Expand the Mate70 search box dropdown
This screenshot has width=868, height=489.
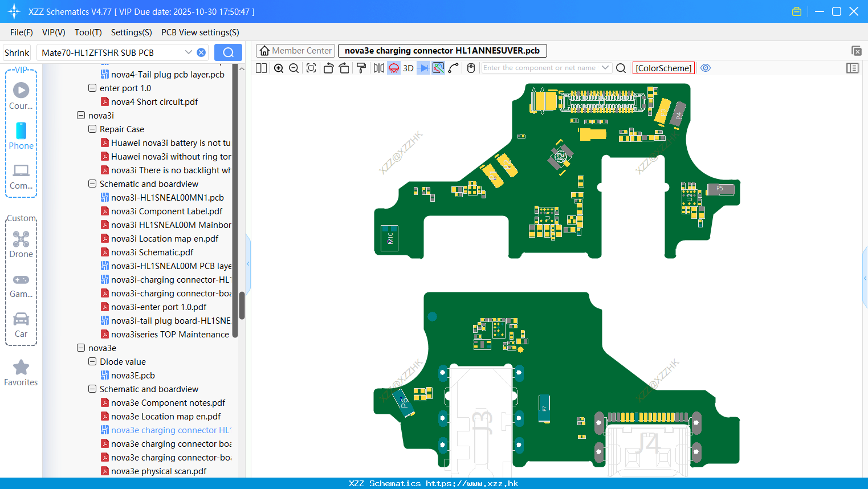point(188,52)
